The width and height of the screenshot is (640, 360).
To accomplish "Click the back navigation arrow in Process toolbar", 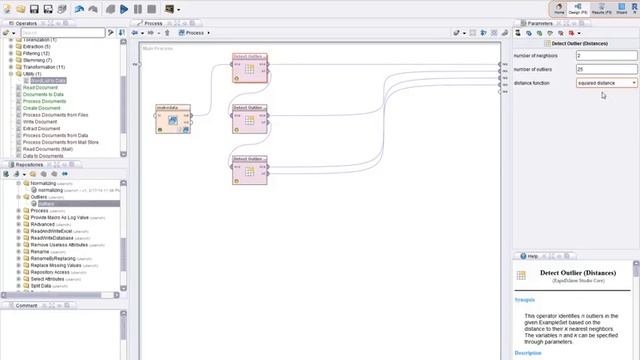I will pos(135,33).
